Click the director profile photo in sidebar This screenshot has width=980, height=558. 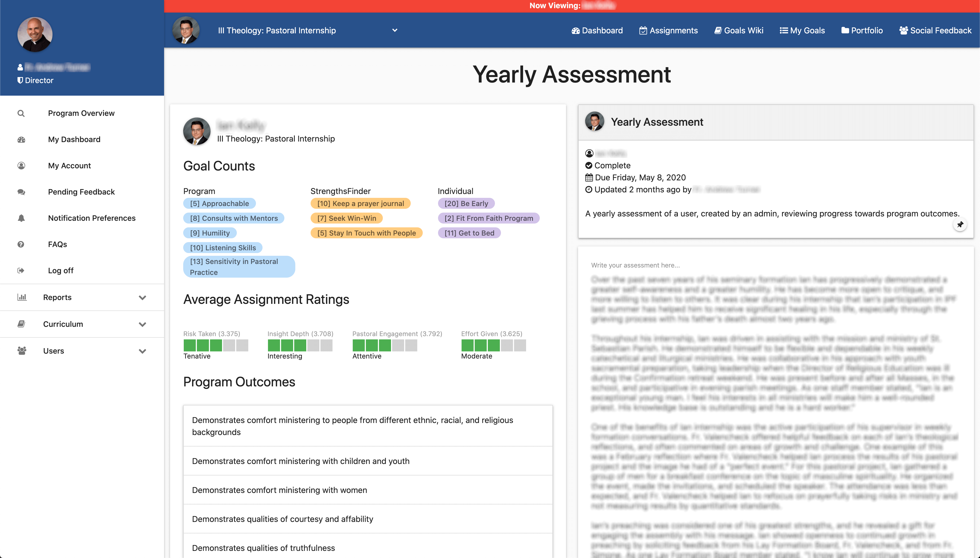pyautogui.click(x=35, y=34)
